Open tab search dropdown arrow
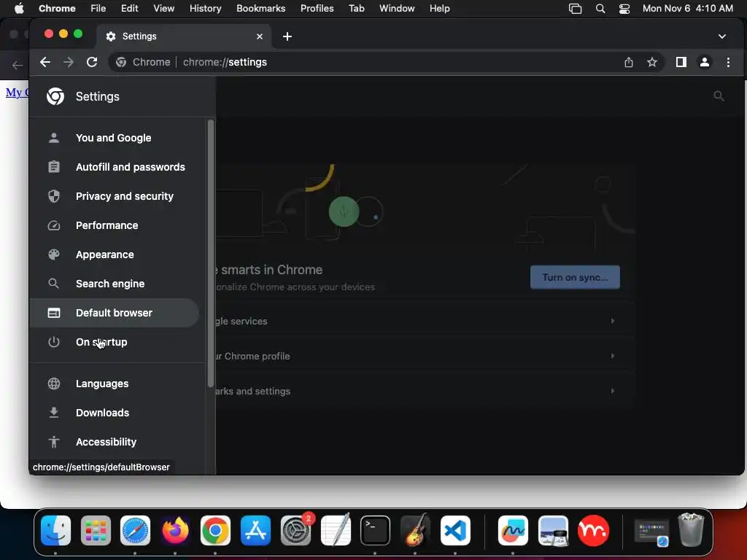 click(722, 36)
